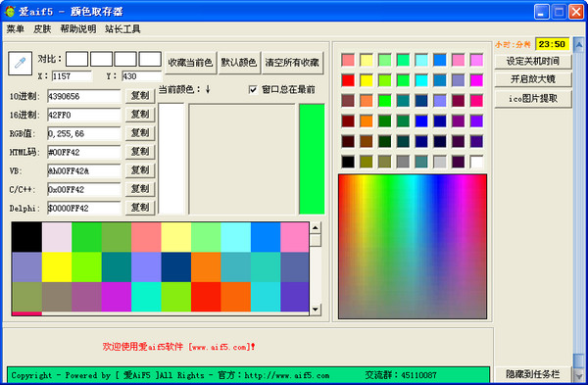This screenshot has height=385, width=588.
Task: Click the 收藏当前色 button
Action: point(190,63)
